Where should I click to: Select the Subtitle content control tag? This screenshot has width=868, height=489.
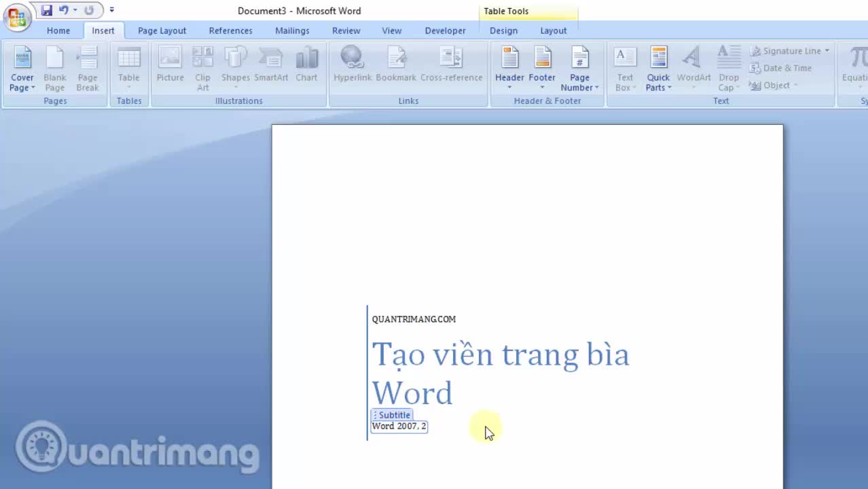392,415
